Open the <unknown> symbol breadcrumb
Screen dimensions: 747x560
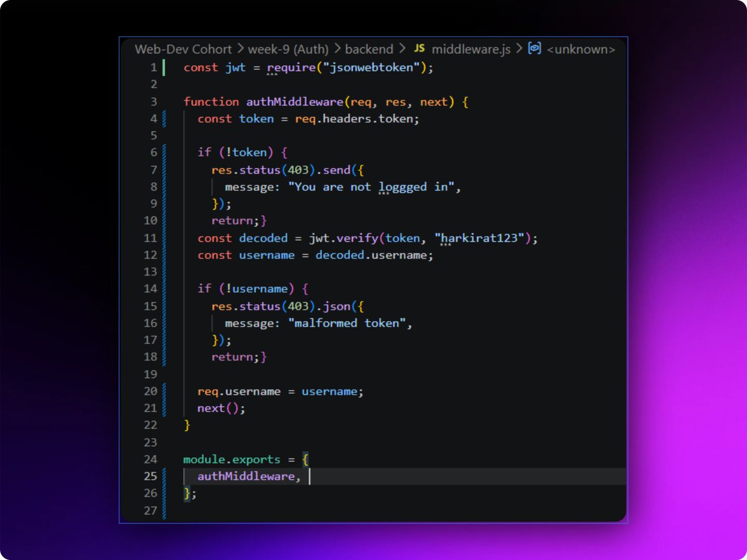tap(581, 50)
